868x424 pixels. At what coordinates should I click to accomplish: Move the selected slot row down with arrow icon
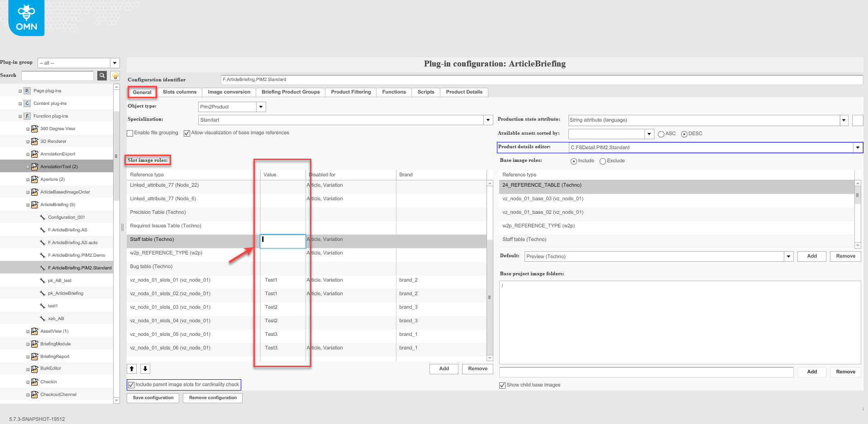pos(145,368)
